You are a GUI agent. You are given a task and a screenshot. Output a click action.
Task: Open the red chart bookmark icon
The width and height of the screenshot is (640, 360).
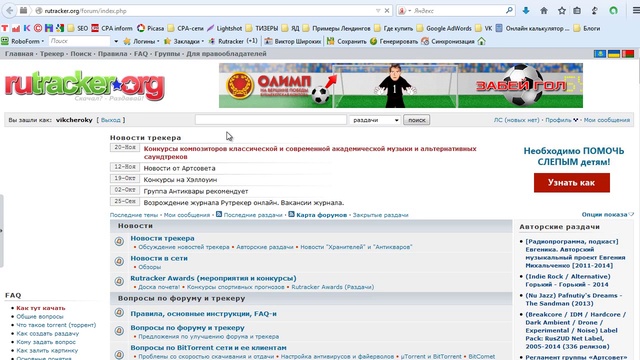click(x=16, y=28)
